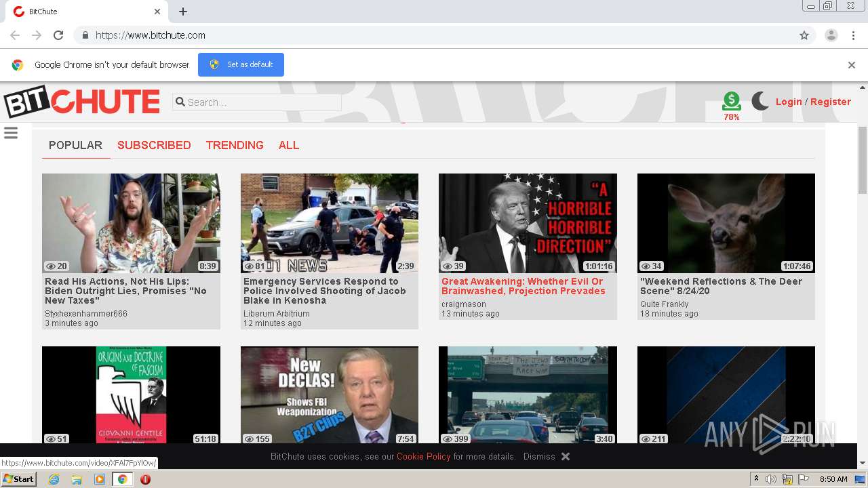The height and width of the screenshot is (488, 868).
Task: Show hidden system tray icons
Action: pos(756,479)
